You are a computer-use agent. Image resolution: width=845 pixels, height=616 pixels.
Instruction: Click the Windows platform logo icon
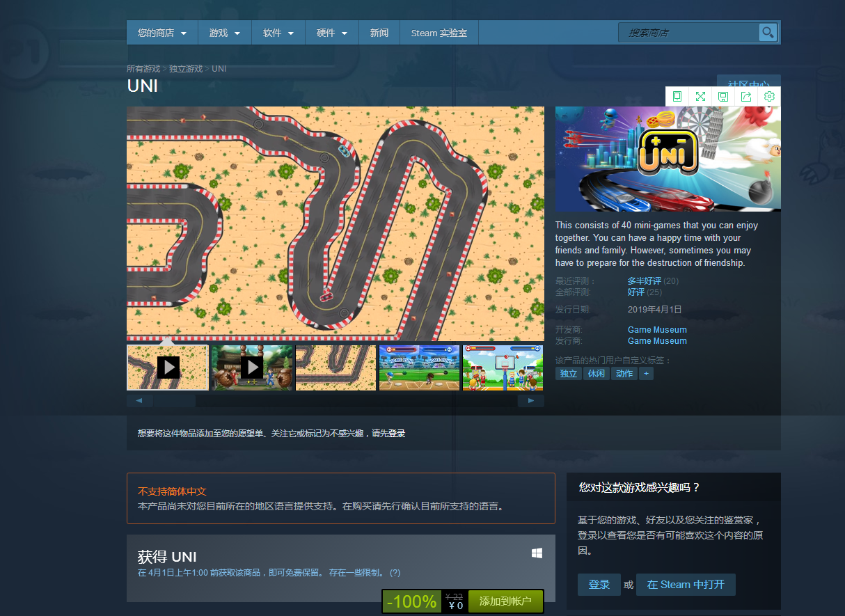coord(537,553)
